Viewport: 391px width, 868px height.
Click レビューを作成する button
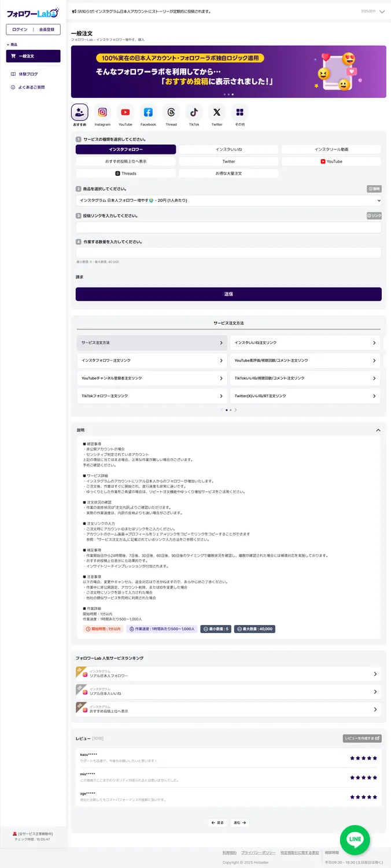362,738
